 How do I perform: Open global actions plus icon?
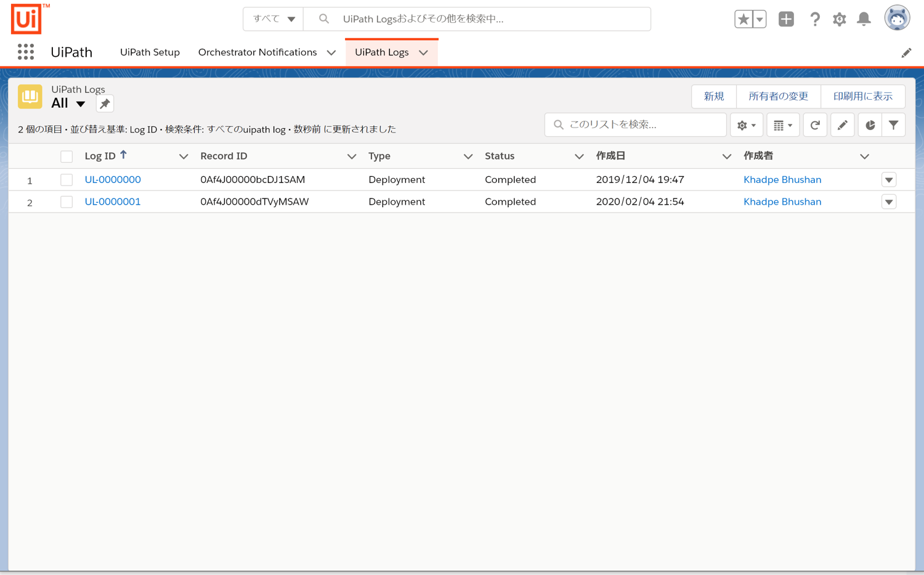(x=786, y=19)
